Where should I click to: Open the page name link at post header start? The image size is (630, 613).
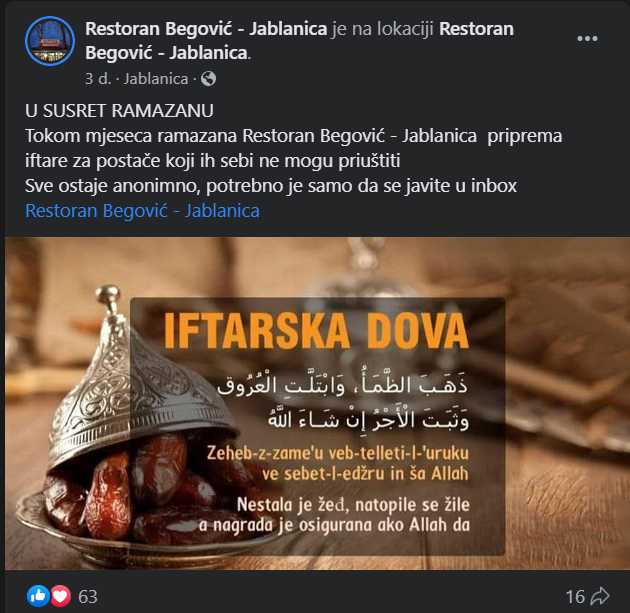[x=206, y=29]
